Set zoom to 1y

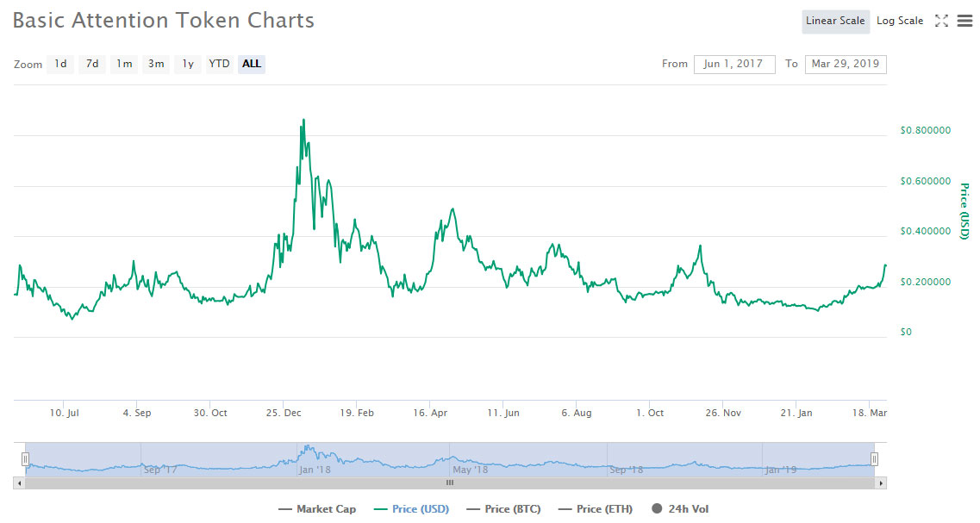click(188, 64)
